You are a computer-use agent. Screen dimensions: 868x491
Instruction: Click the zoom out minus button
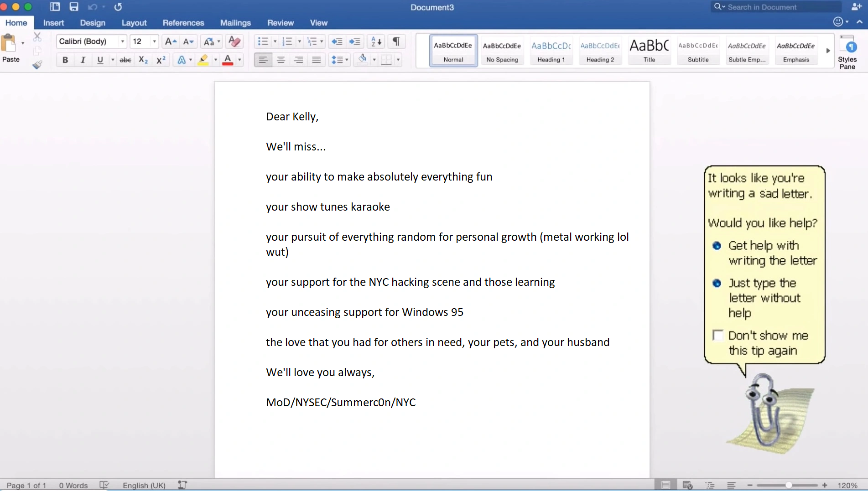point(750,485)
